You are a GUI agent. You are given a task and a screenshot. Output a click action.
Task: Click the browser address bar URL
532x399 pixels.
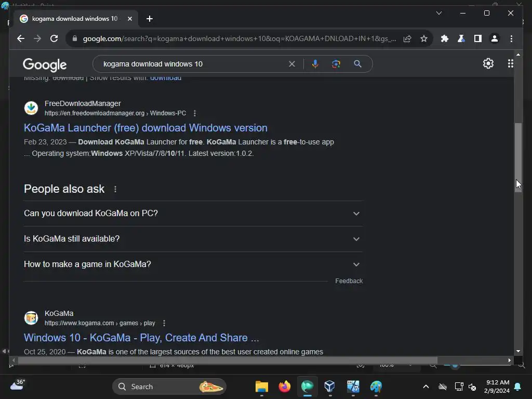pos(240,38)
